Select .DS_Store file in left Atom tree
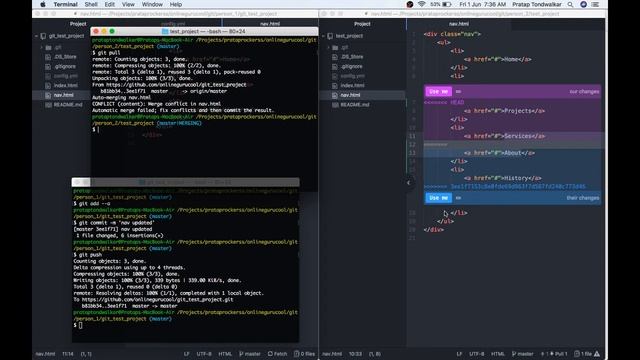This screenshot has height=360, width=640. pyautogui.click(x=65, y=57)
